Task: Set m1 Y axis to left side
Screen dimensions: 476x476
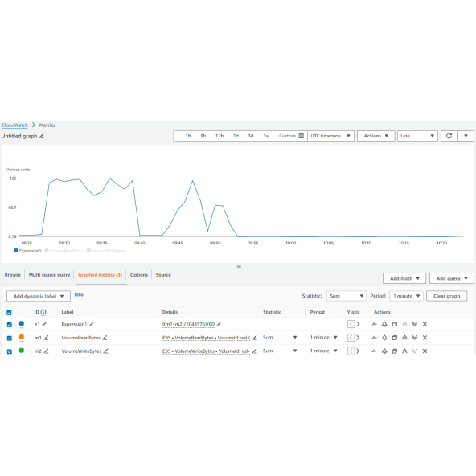Action: pyautogui.click(x=351, y=338)
